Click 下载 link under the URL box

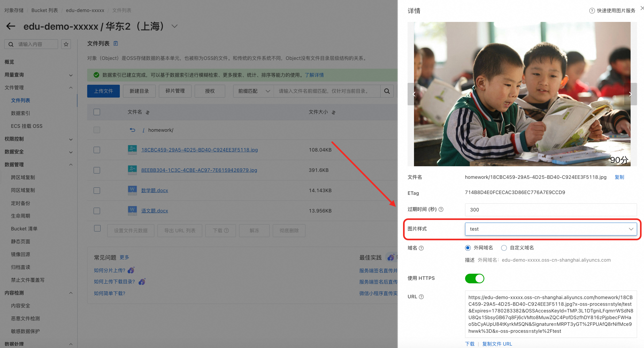(x=470, y=344)
